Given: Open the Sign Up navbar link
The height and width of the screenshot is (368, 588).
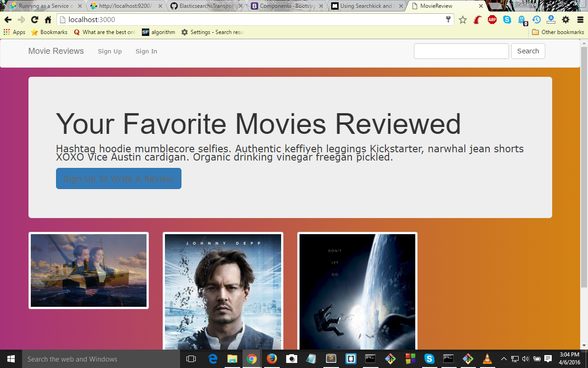Looking at the screenshot, I should 110,52.
